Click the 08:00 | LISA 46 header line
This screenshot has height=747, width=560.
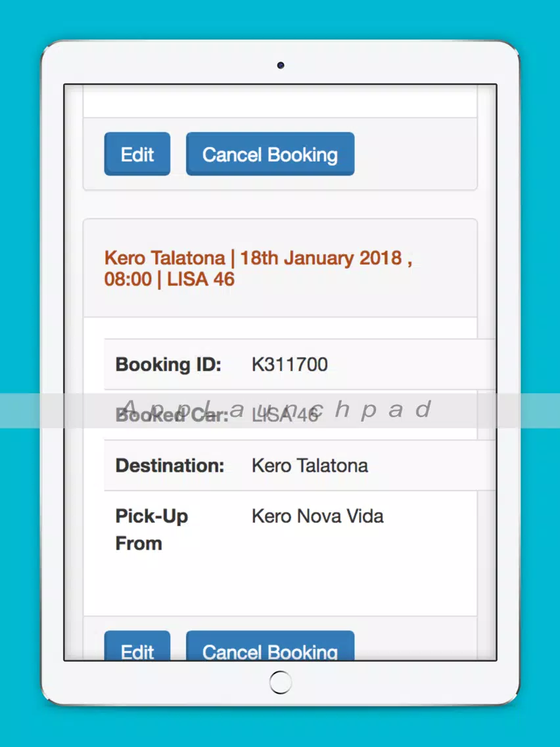pyautogui.click(x=169, y=279)
